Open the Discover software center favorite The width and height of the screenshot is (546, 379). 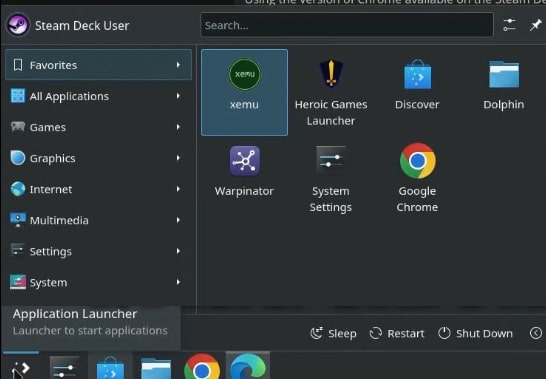tap(417, 92)
